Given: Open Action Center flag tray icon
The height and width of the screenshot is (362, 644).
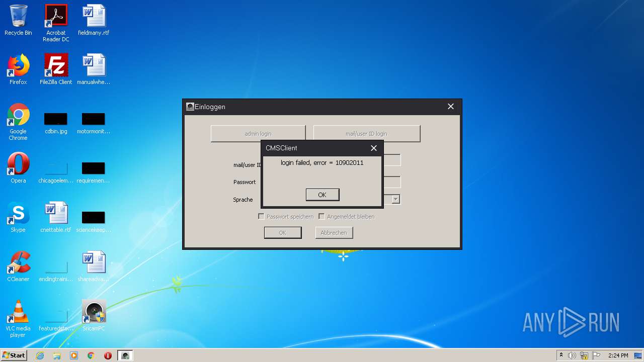Looking at the screenshot, I should 596,355.
